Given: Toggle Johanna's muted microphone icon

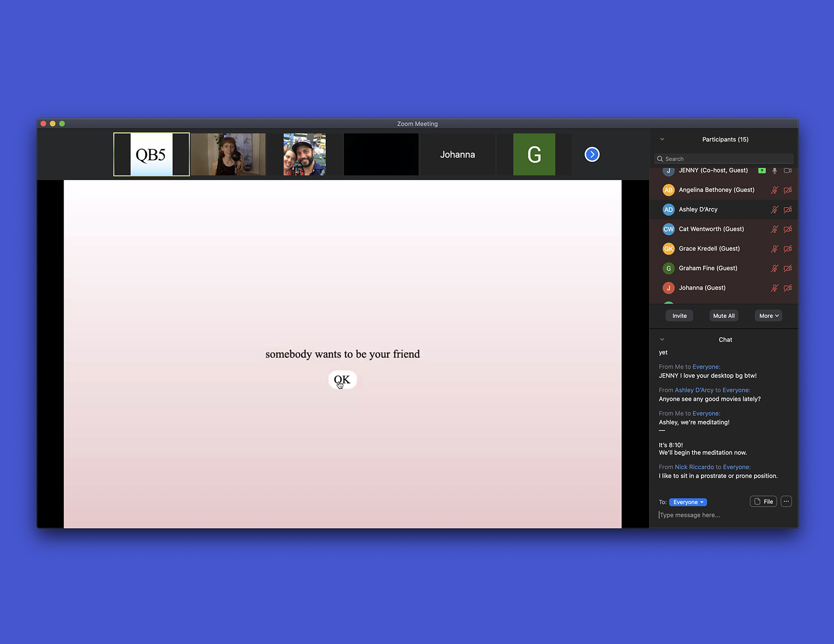Looking at the screenshot, I should 774,288.
